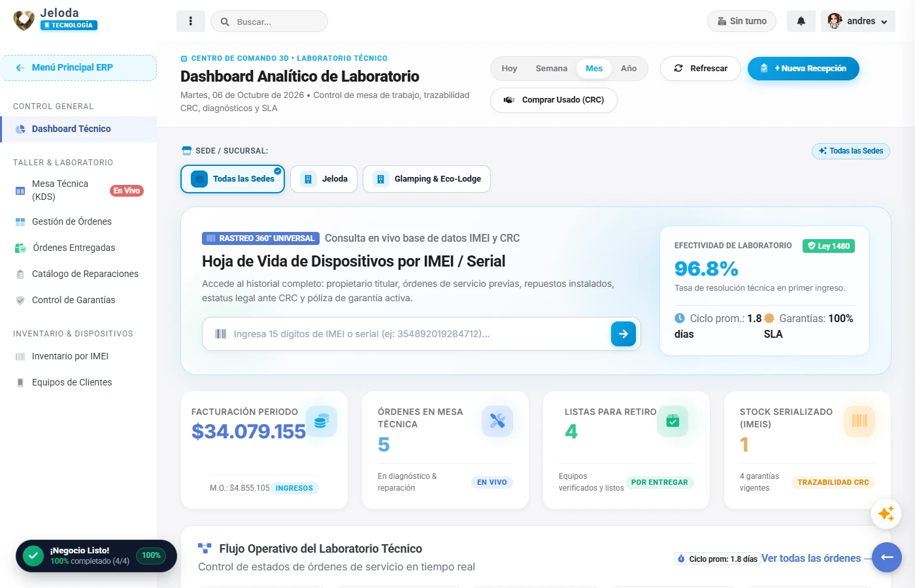Click the Refrescar button
The width and height of the screenshot is (915, 588).
(x=700, y=69)
